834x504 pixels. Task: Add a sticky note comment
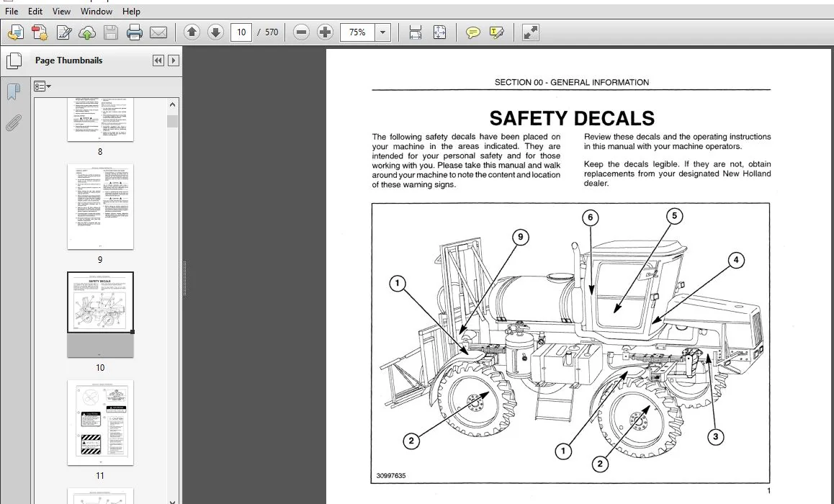click(472, 33)
